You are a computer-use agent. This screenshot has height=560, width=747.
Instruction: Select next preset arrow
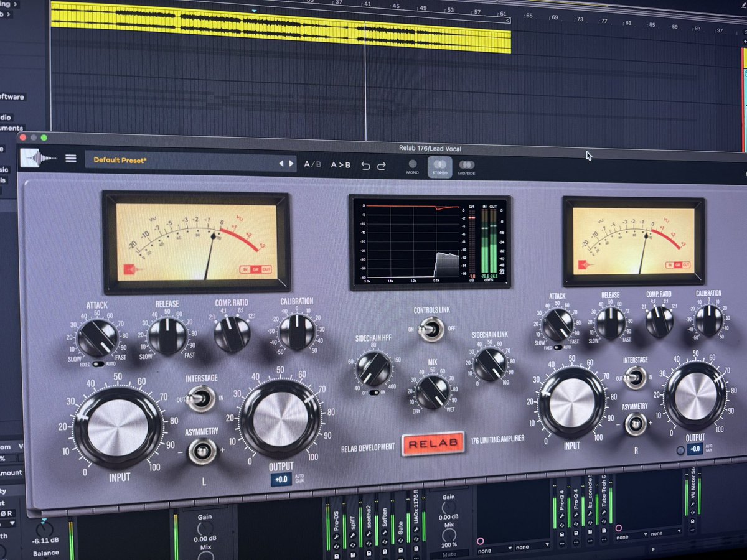(x=291, y=163)
